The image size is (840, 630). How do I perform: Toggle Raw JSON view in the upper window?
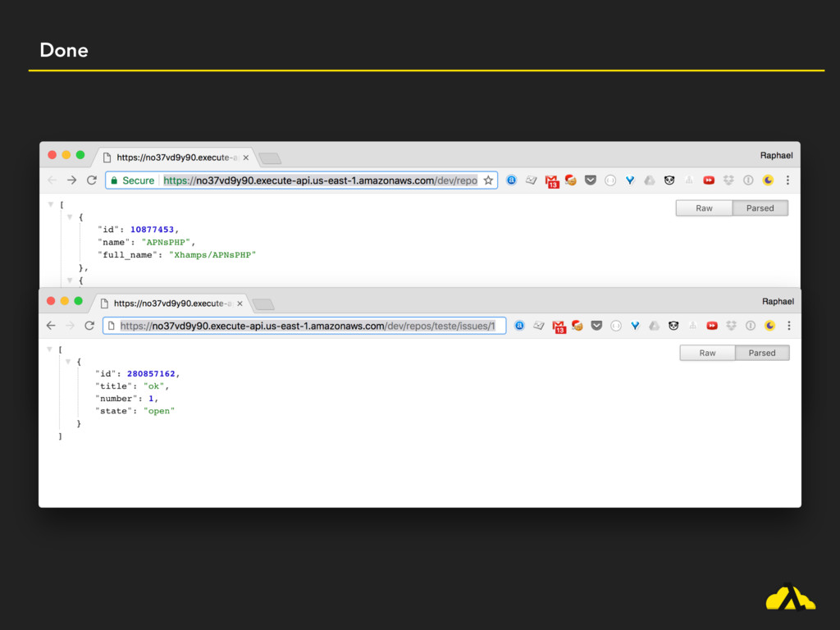click(704, 208)
